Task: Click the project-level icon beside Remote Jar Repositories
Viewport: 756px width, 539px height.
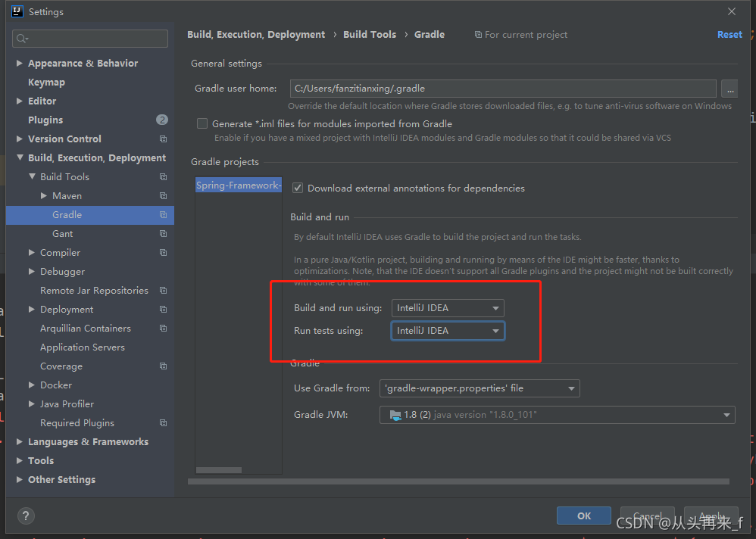Action: click(x=164, y=291)
